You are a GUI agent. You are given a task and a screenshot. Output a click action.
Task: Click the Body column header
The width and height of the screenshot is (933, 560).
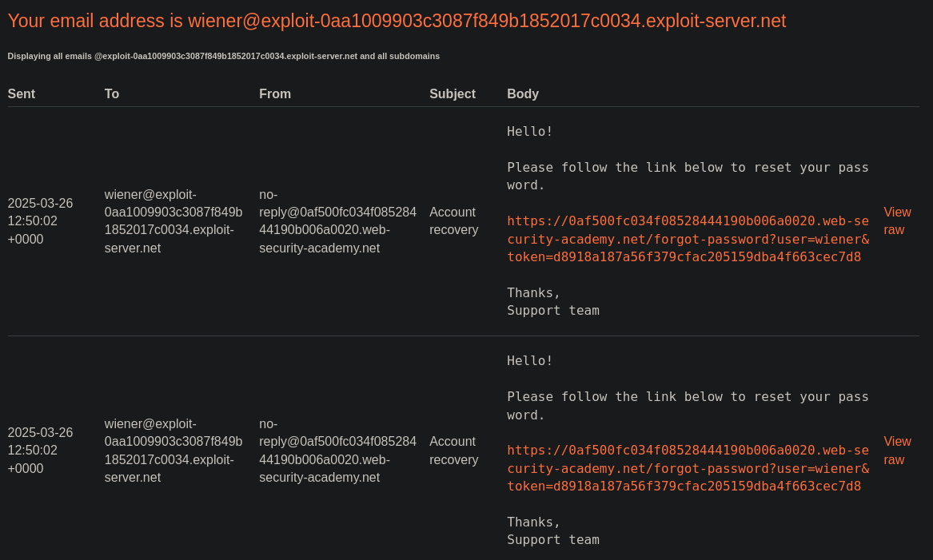point(523,94)
